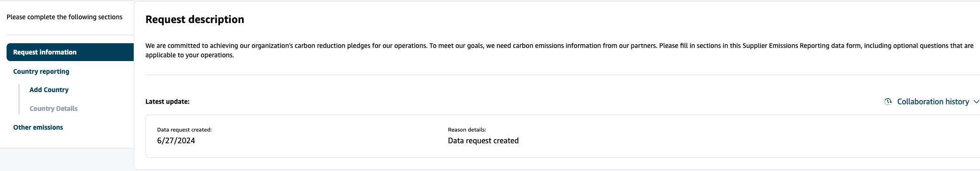Open the Collaboration history label

[933, 101]
